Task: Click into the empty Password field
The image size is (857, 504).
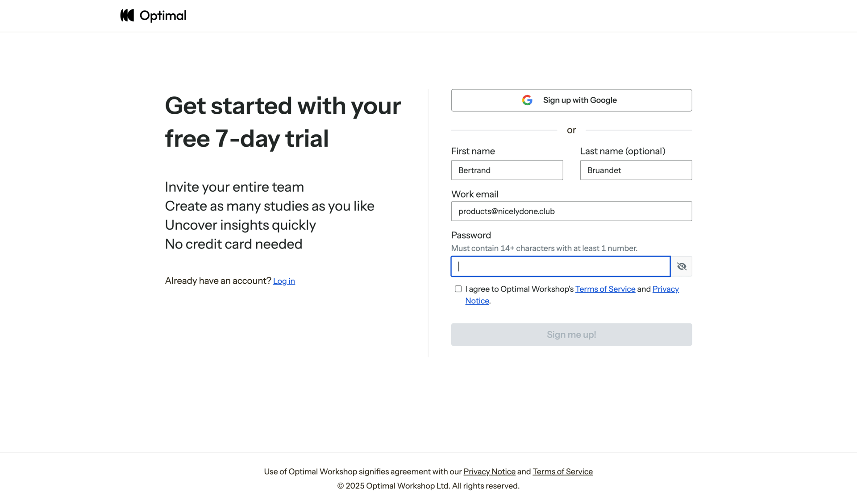Action: pyautogui.click(x=560, y=266)
